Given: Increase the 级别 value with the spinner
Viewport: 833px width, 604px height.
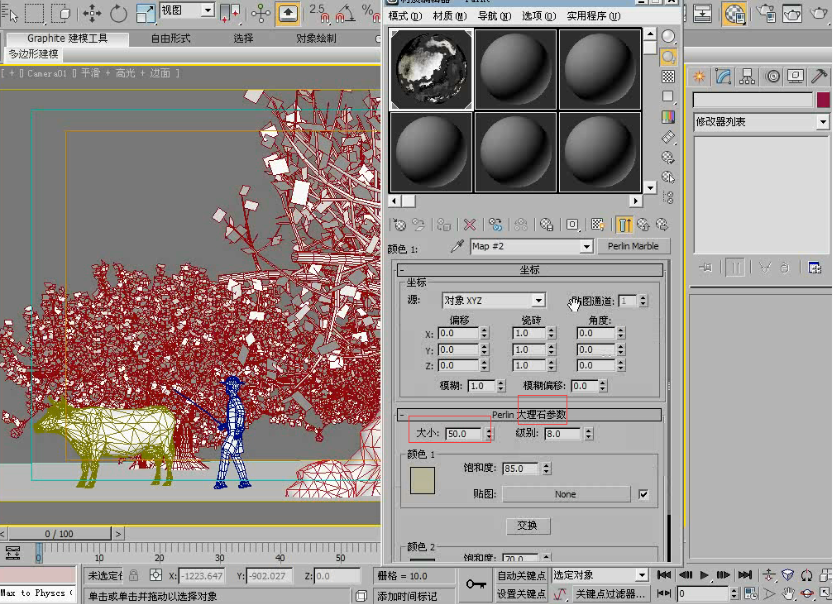Looking at the screenshot, I should pyautogui.click(x=588, y=431).
